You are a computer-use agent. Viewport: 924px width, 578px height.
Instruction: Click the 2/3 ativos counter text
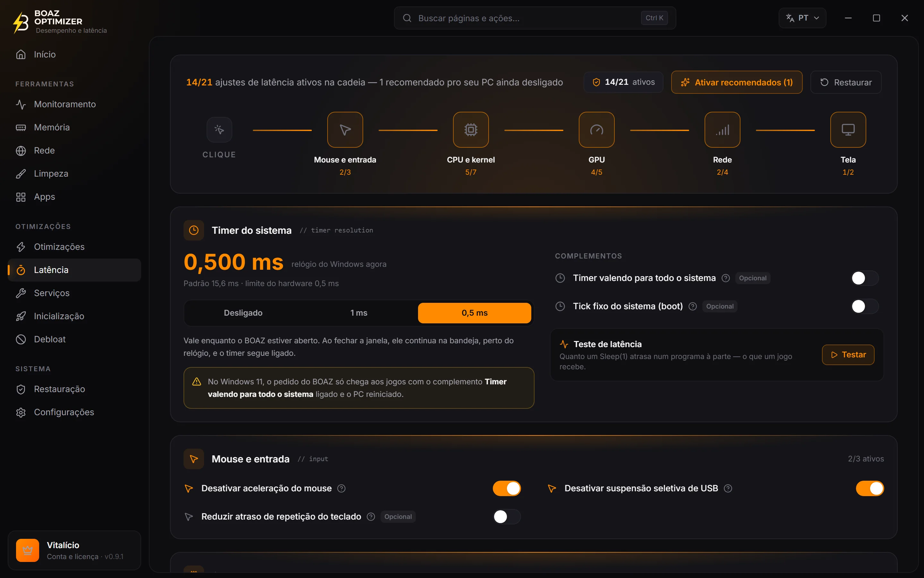[x=866, y=459]
